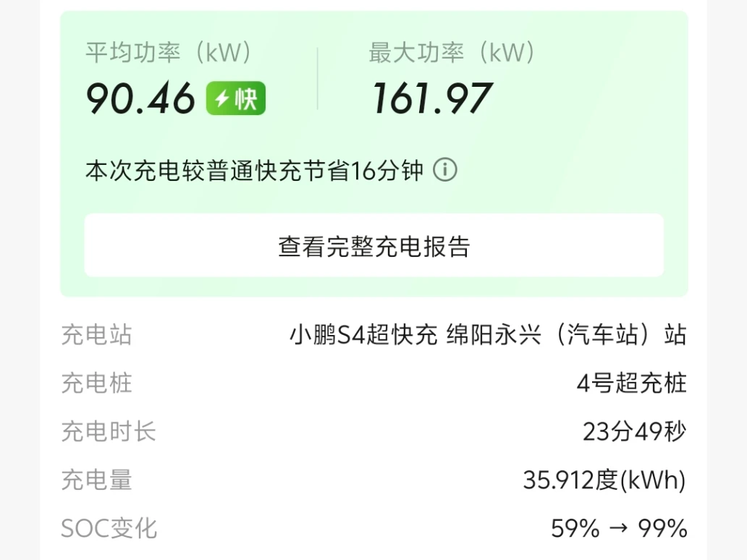Tap the charging duration 23分49秒
Viewport: 747px width, 560px height.
tap(634, 432)
